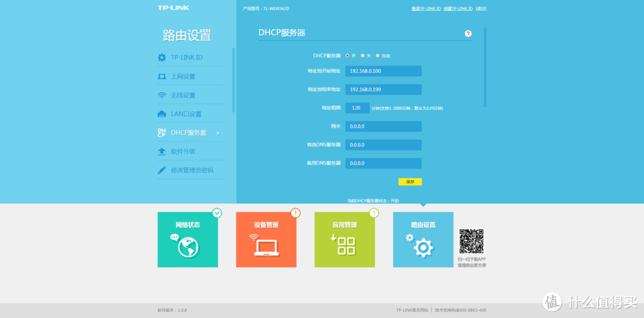The image size is (644, 318).
Task: Click the sidebar menu scrollbar
Action: [234, 80]
